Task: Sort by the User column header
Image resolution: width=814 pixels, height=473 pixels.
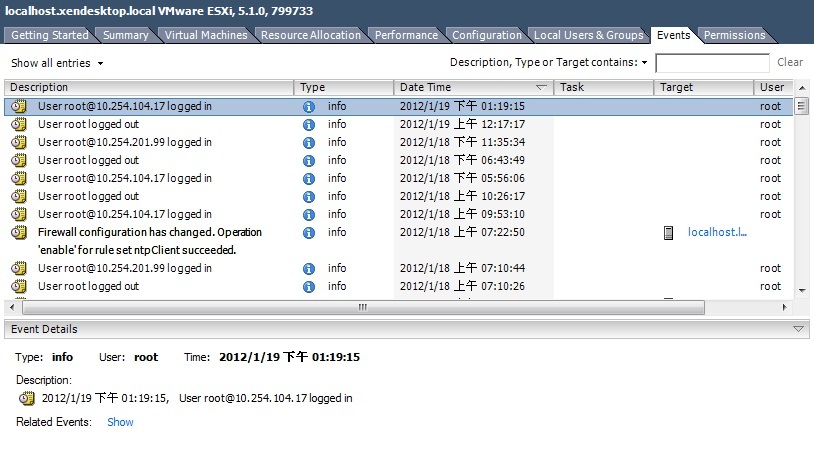Action: click(x=773, y=87)
